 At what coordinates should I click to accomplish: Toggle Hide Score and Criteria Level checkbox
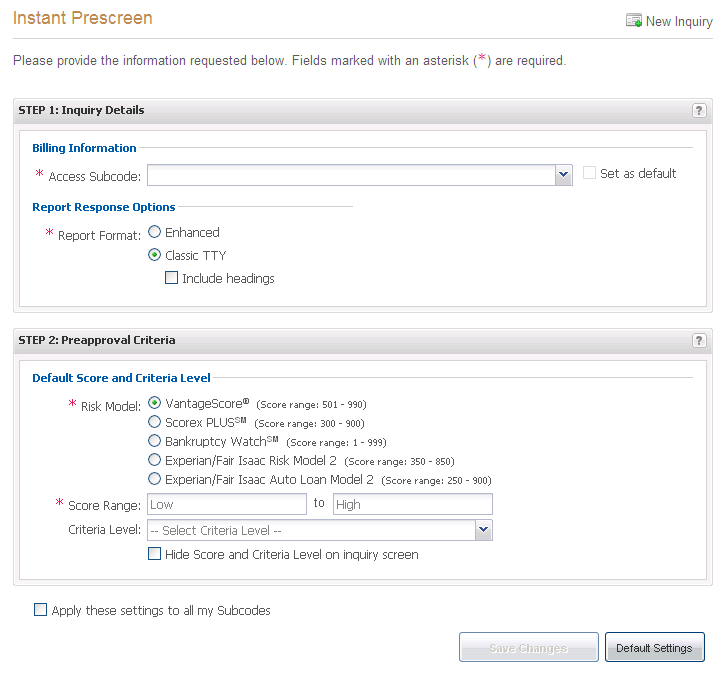[154, 554]
